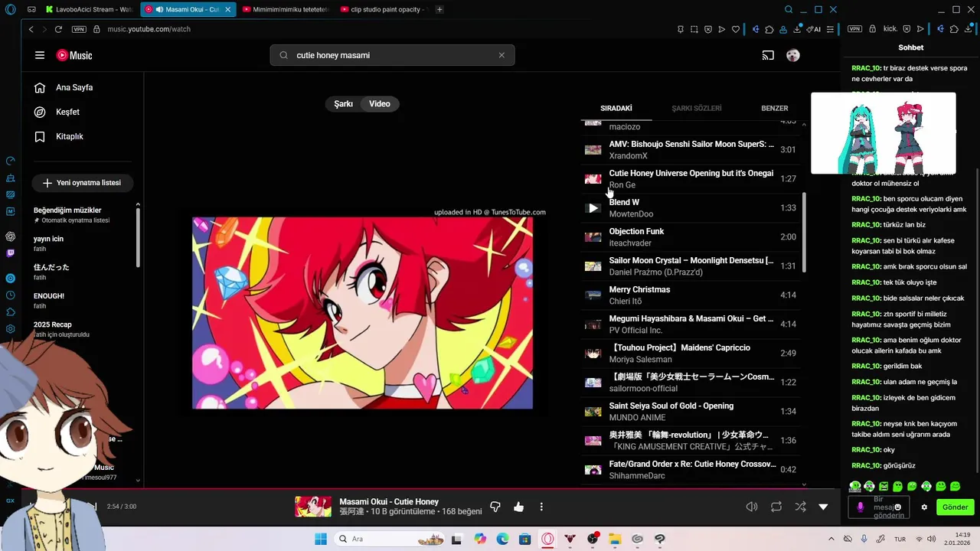This screenshot has height=551, width=980.
Task: Reload the page in Opera toolbar
Action: coord(58,29)
